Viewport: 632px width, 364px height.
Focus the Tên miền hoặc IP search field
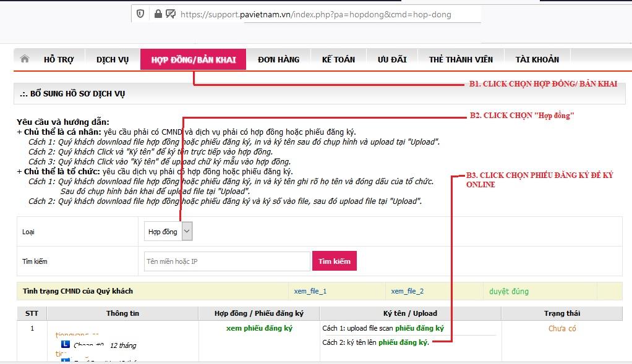pos(227,261)
